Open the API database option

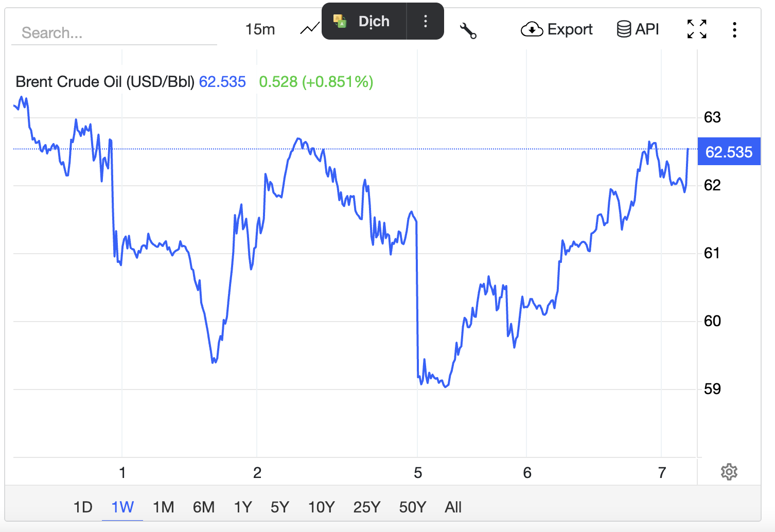click(638, 29)
